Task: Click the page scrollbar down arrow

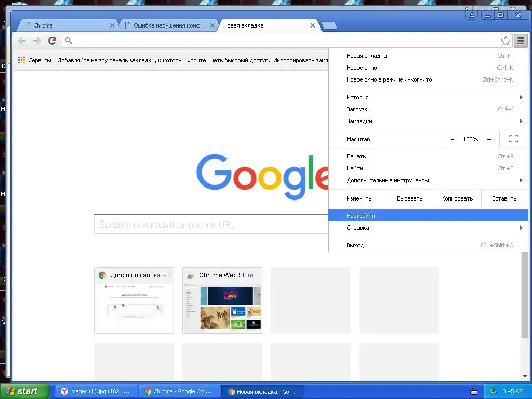Action: (x=525, y=376)
